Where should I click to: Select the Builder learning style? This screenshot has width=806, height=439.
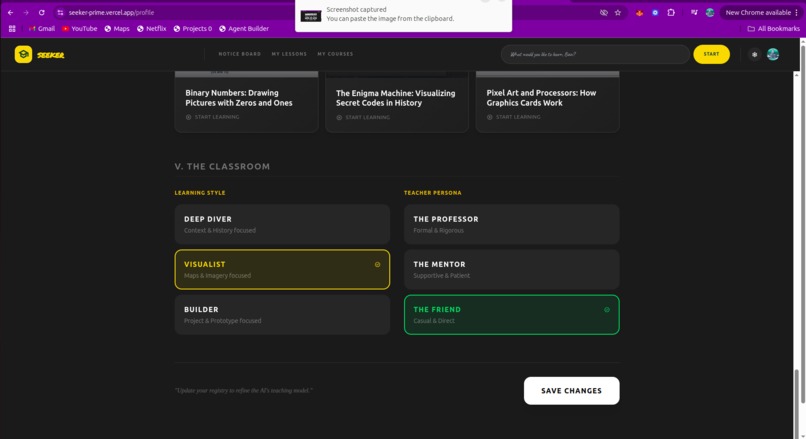pyautogui.click(x=282, y=315)
